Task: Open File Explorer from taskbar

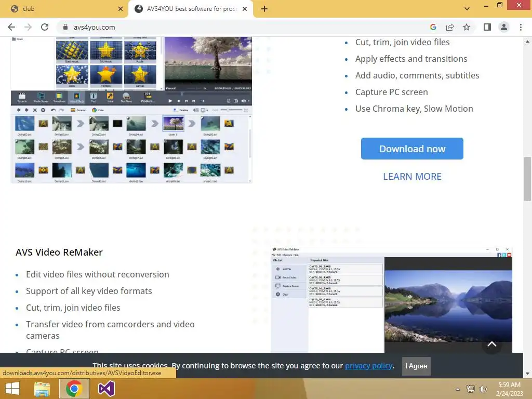Action: [x=42, y=389]
